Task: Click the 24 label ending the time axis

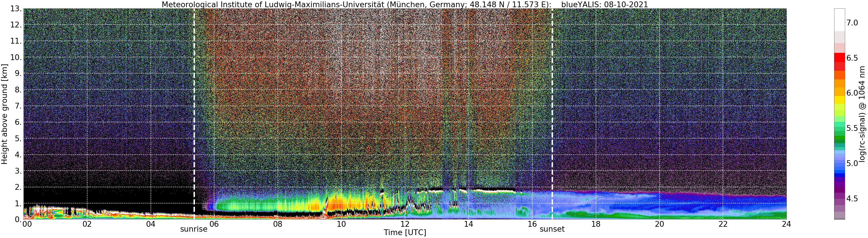Action: pos(786,224)
